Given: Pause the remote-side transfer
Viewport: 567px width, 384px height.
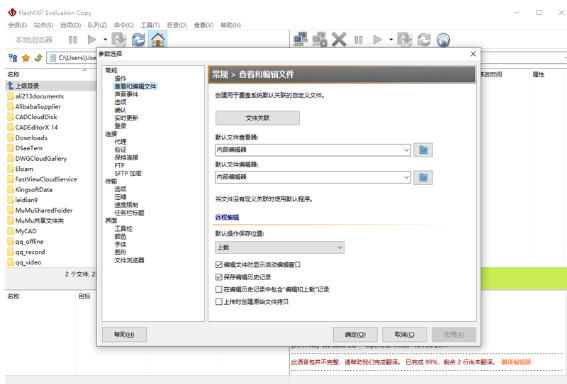Looking at the screenshot, I should point(358,40).
